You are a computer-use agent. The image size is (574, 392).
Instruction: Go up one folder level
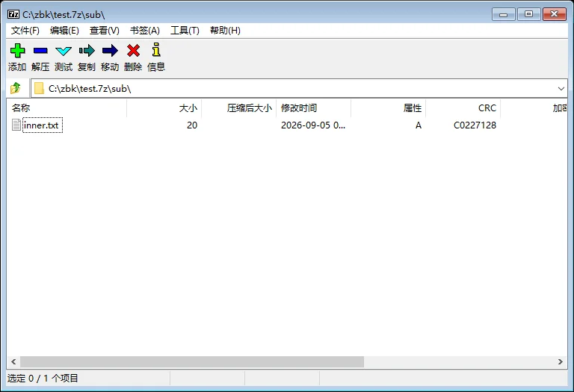(16, 88)
